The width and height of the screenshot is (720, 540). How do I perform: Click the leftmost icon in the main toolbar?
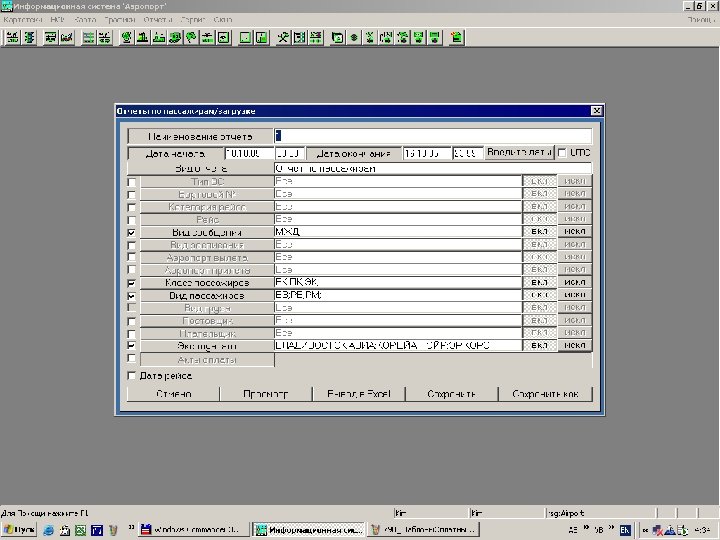pyautogui.click(x=13, y=37)
